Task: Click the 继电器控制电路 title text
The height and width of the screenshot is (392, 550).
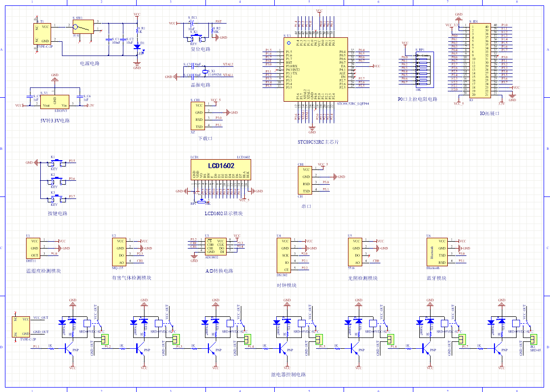Action: click(x=288, y=375)
